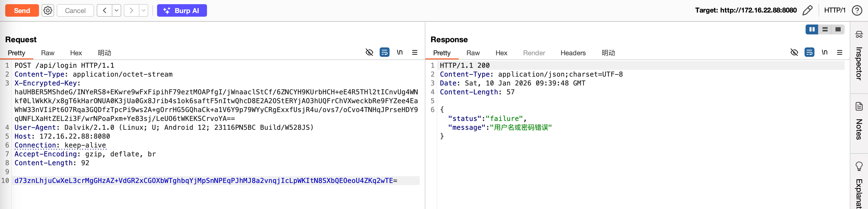The image size is (868, 209).
Task: Open Response panel hamburger options menu
Action: tap(839, 52)
